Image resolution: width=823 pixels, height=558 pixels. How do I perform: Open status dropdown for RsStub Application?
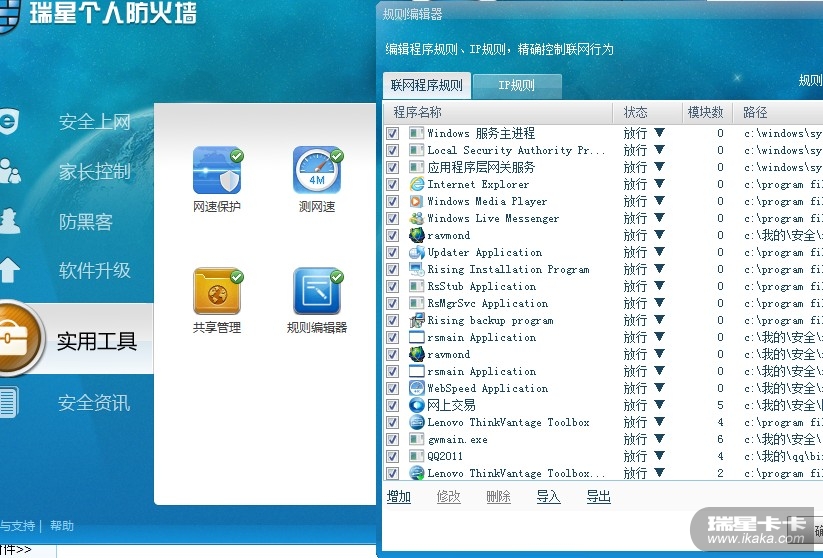point(660,286)
